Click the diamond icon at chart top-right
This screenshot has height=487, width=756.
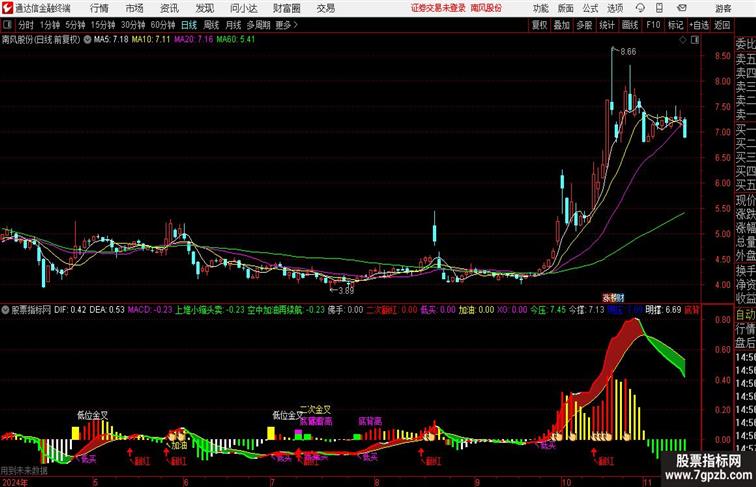[x=683, y=41]
